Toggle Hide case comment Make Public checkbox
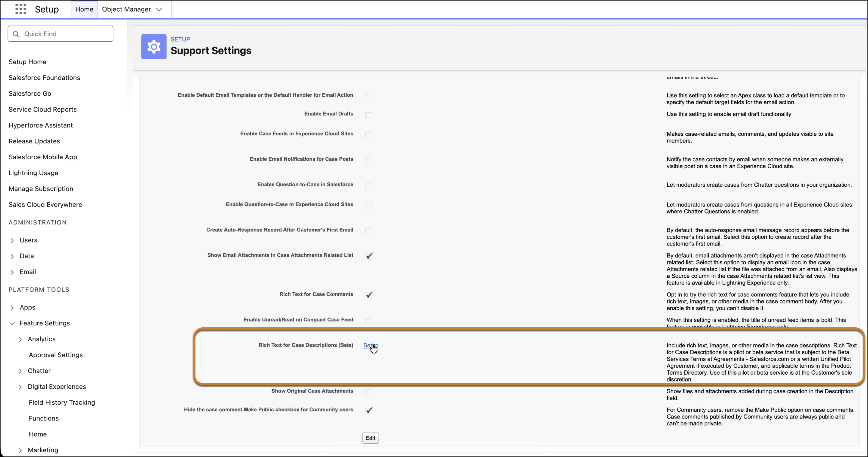The height and width of the screenshot is (457, 868). tap(369, 410)
